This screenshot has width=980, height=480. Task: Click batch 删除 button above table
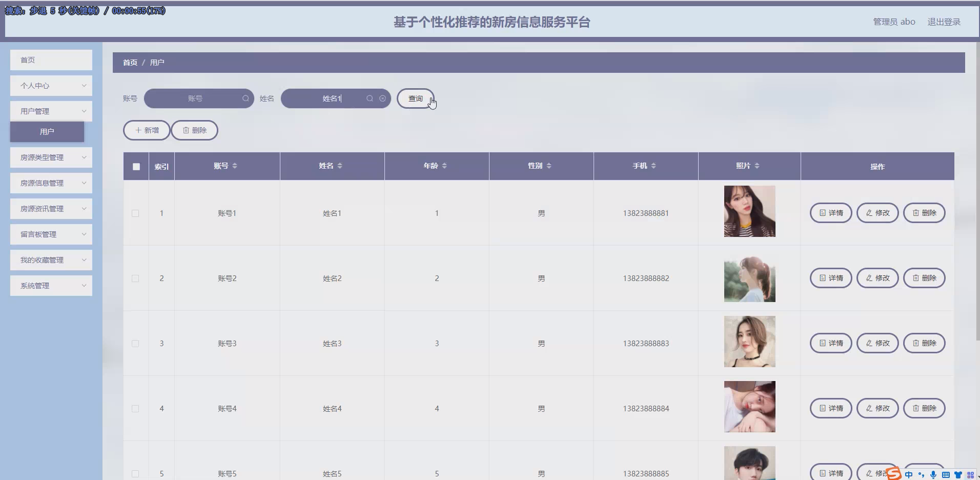coord(194,130)
